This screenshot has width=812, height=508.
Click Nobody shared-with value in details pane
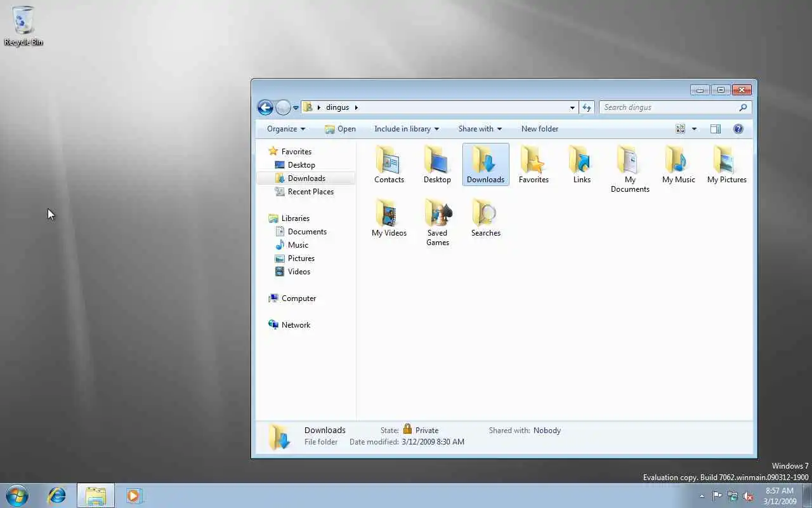547,431
